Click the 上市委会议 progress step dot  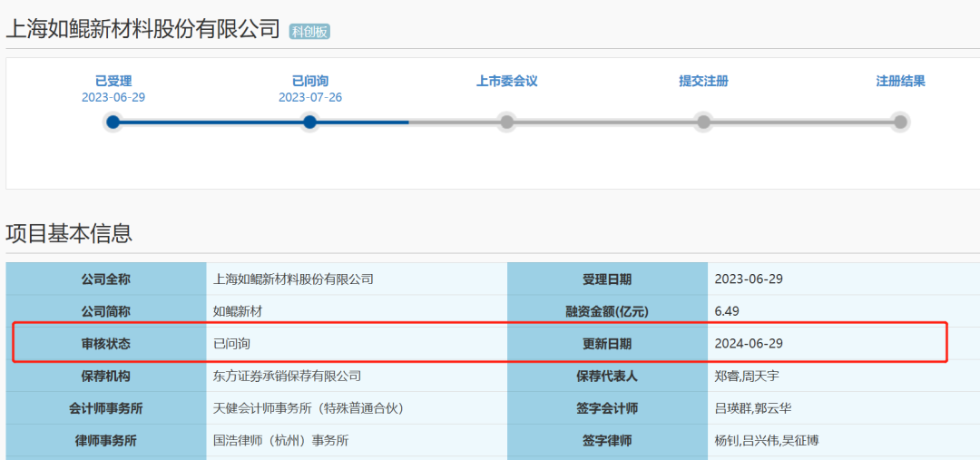tap(507, 122)
